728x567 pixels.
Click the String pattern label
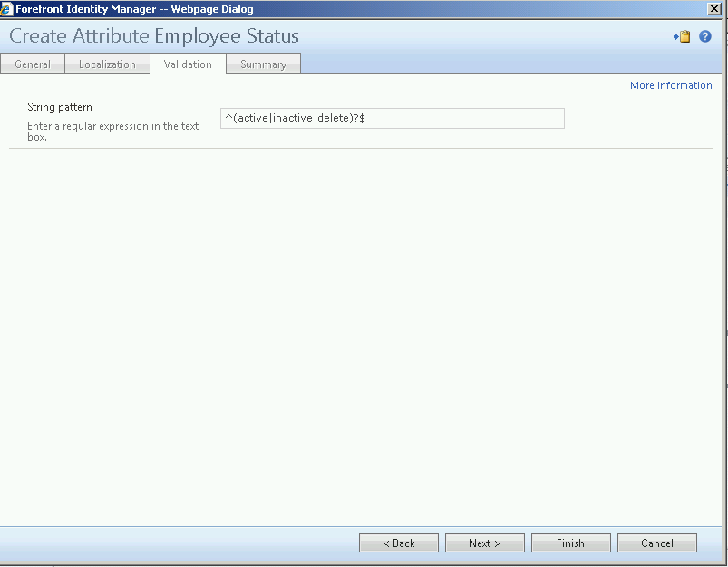click(60, 107)
